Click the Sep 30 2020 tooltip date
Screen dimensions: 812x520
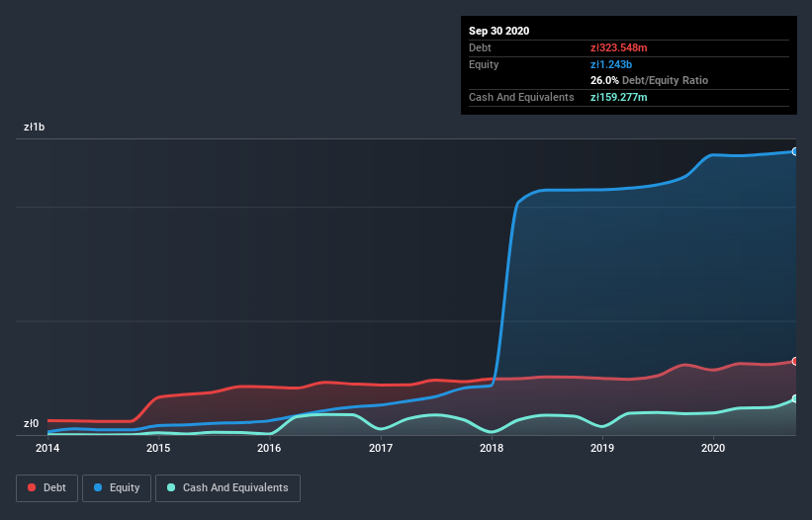point(498,31)
